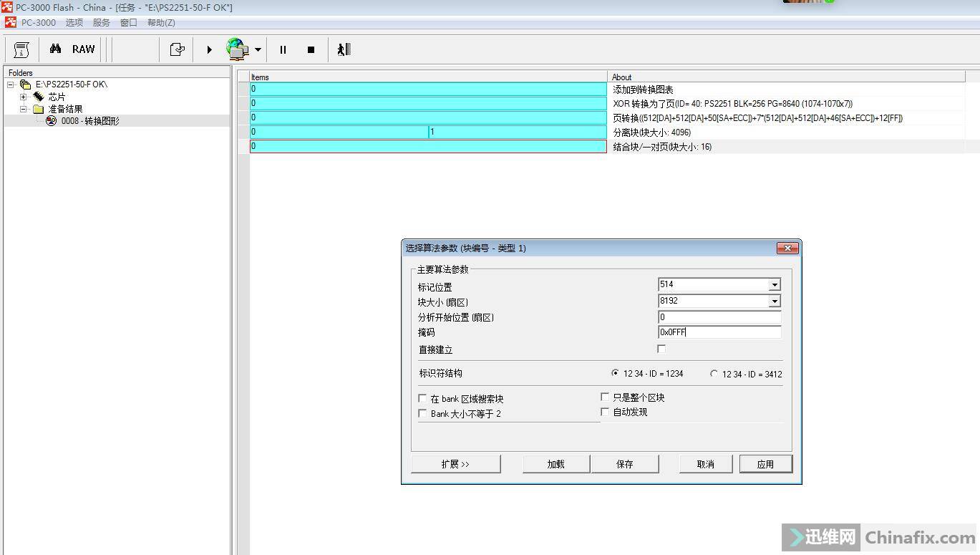Click the send report toolbar icon
The image size is (980, 555).
[x=176, y=49]
